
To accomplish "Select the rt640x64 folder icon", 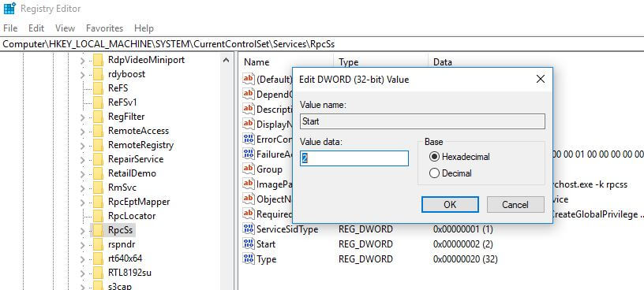I will click(x=98, y=258).
